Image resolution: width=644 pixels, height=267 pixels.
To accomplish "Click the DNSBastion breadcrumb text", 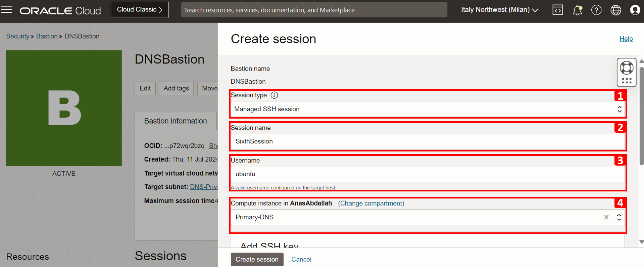I will 82,36.
